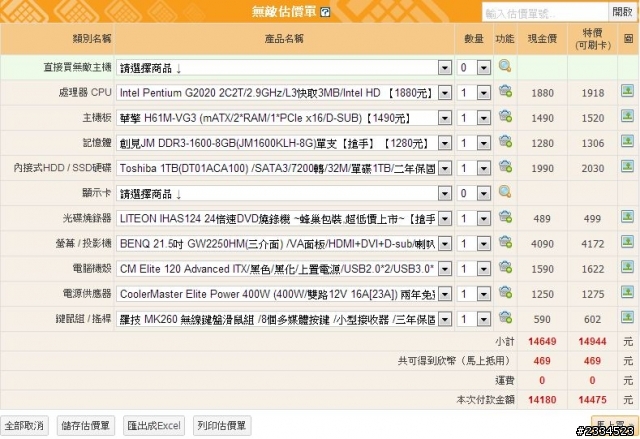Change quantity in the 處理器 CPU row
Screen dimensions: 640x439
[x=473, y=93]
